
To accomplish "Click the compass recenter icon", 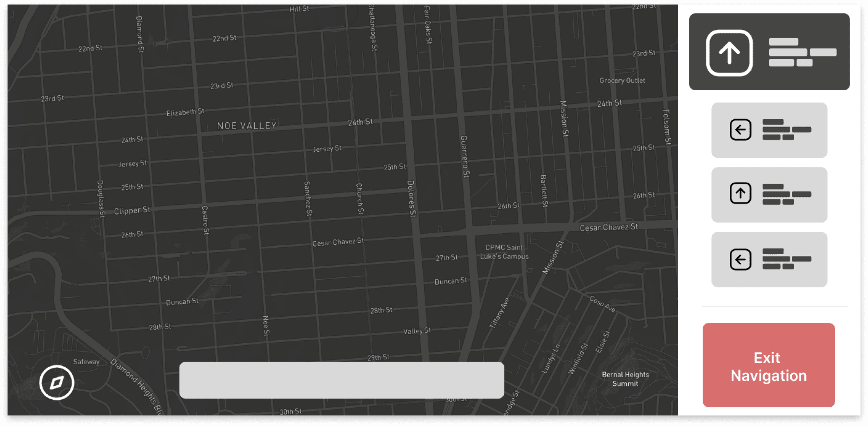I will [x=57, y=382].
